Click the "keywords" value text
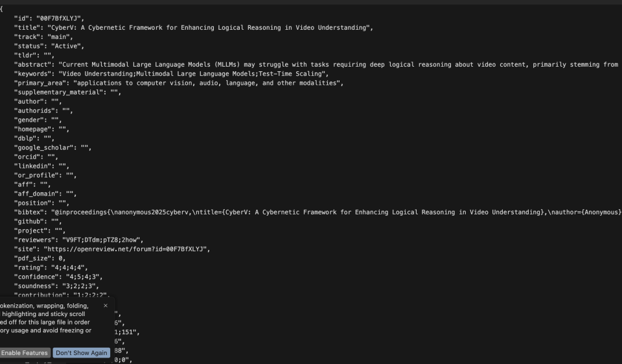 tap(194, 74)
